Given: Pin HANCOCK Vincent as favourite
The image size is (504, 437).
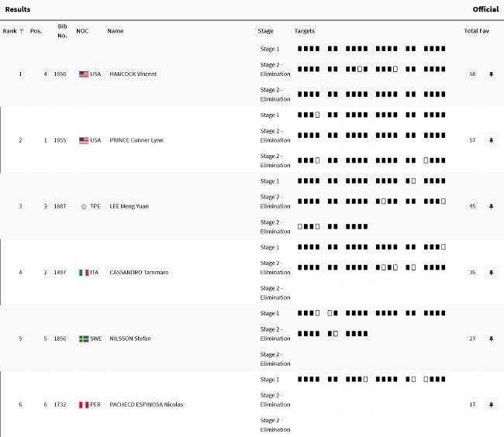Looking at the screenshot, I should [x=491, y=74].
